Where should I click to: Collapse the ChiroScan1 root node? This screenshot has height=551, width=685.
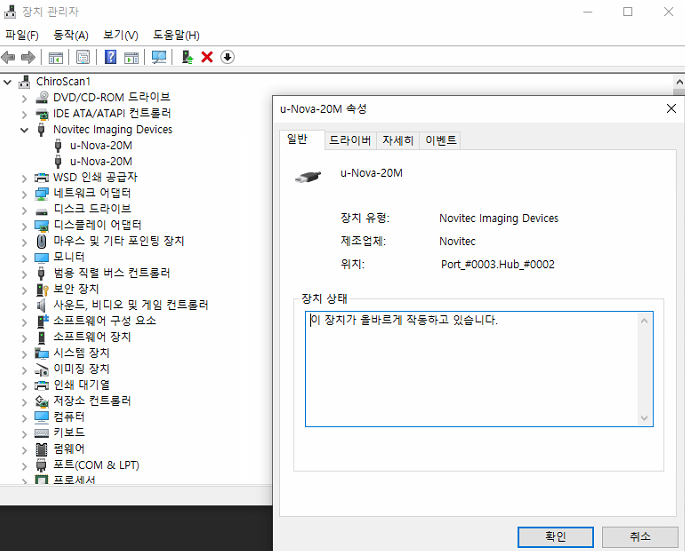9,81
